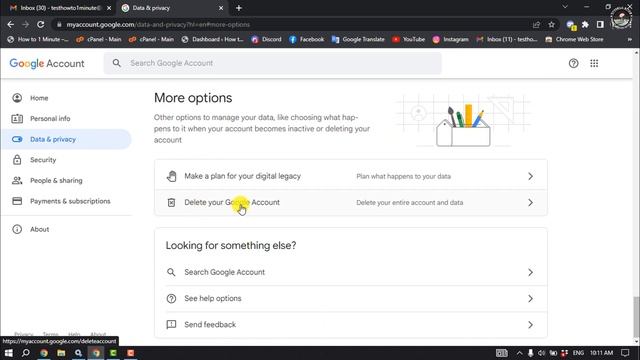640x360 pixels.
Task: Click the browser address bar URL
Action: (158, 24)
